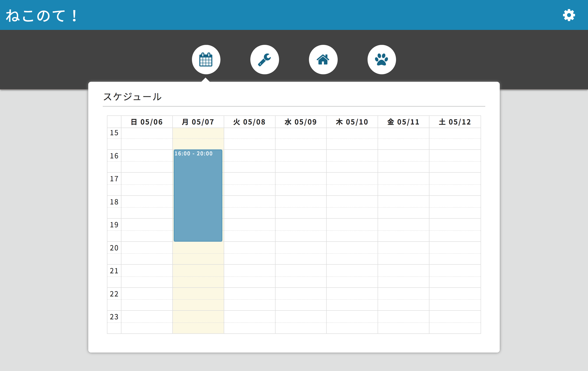This screenshot has width=588, height=371.
Task: Select the 金 05/11 day header
Action: click(403, 122)
